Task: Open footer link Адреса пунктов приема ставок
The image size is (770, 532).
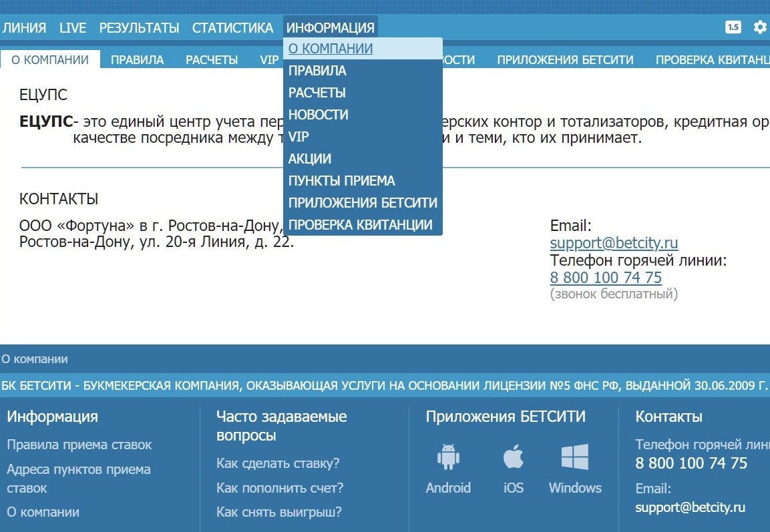Action: 79,479
